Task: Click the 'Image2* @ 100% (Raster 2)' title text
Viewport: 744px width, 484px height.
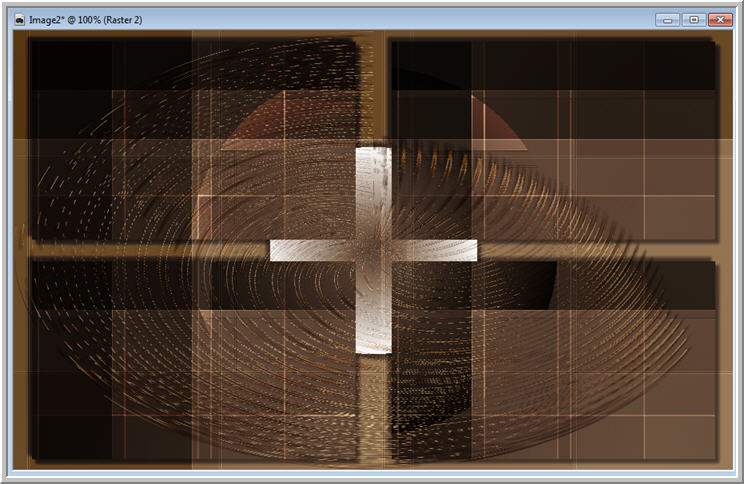Action: (x=85, y=20)
